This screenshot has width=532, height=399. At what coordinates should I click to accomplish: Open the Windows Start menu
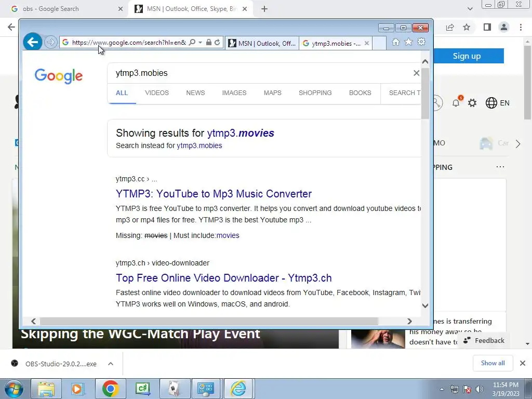click(14, 389)
